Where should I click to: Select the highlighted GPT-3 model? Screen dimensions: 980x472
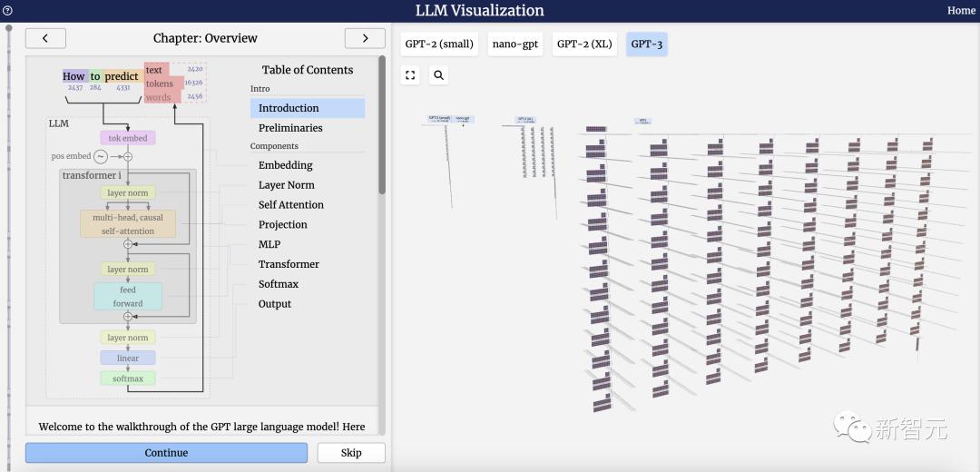coord(647,44)
